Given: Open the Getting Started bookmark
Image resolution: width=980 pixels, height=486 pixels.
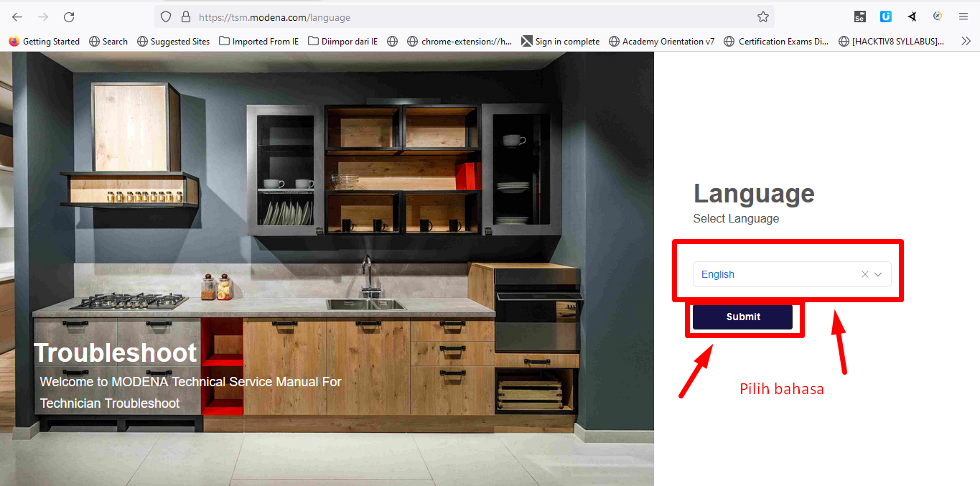Looking at the screenshot, I should point(45,42).
